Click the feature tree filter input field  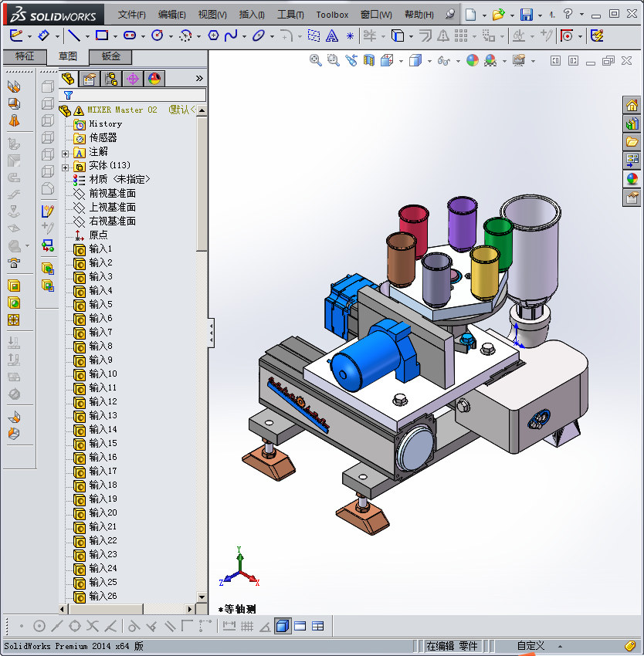[133, 95]
